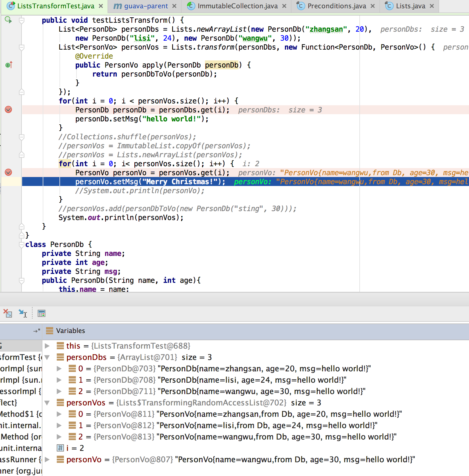Click the Maven icon on guava-parent tab
This screenshot has width=469, height=476.
[x=118, y=6]
